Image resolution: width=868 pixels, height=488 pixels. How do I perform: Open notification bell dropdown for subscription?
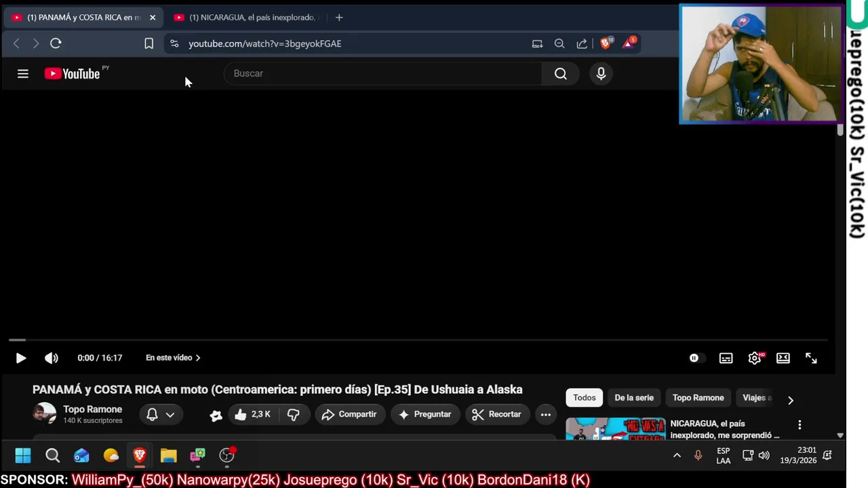pyautogui.click(x=161, y=414)
